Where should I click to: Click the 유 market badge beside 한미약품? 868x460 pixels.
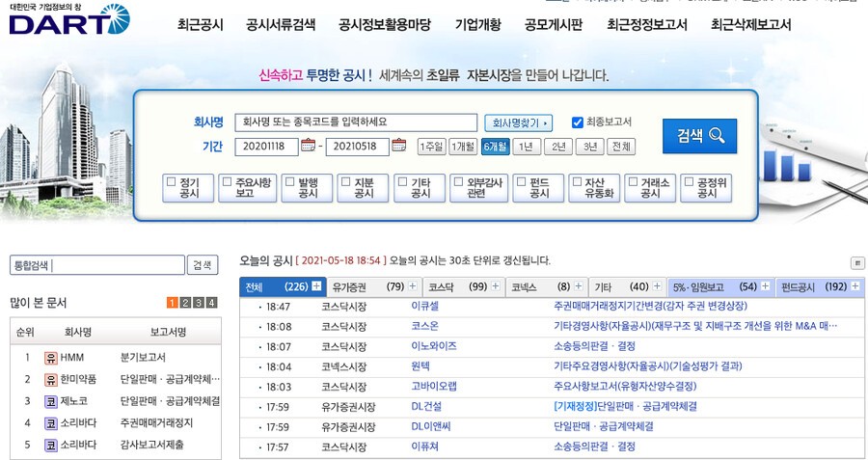click(x=51, y=380)
